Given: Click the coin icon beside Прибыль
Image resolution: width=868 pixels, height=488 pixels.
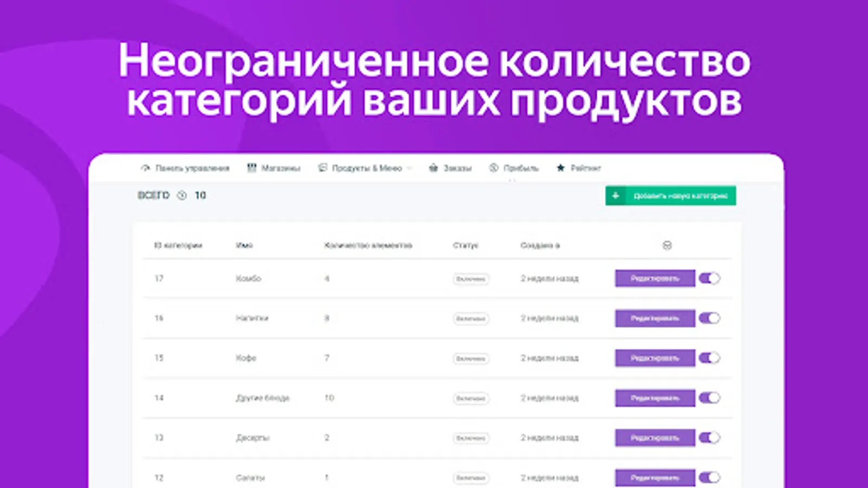Looking at the screenshot, I should click(494, 168).
